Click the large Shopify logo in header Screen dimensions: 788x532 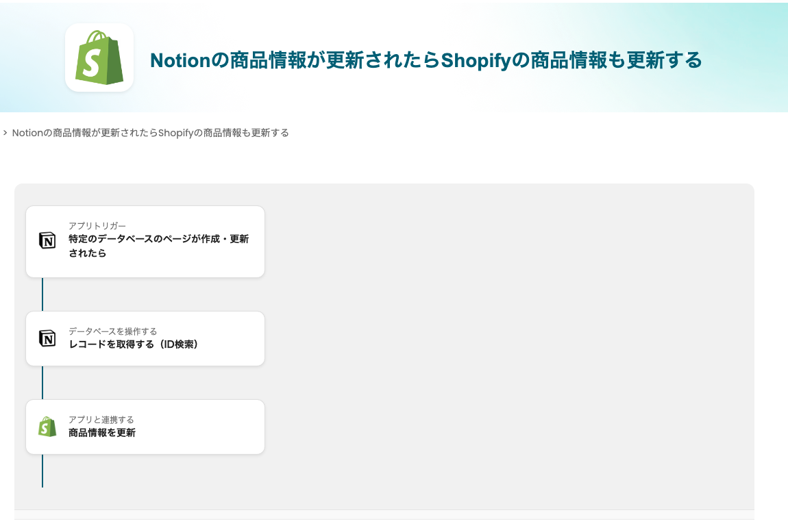99,58
